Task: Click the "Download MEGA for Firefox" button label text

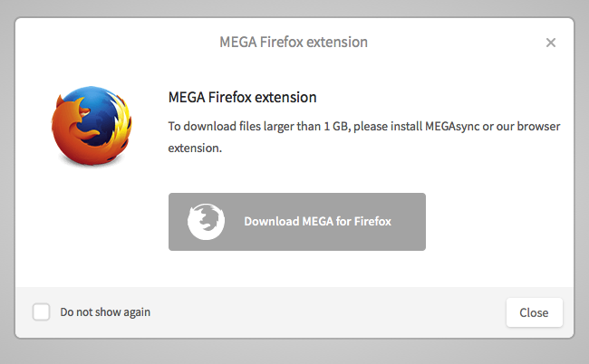Action: point(318,222)
